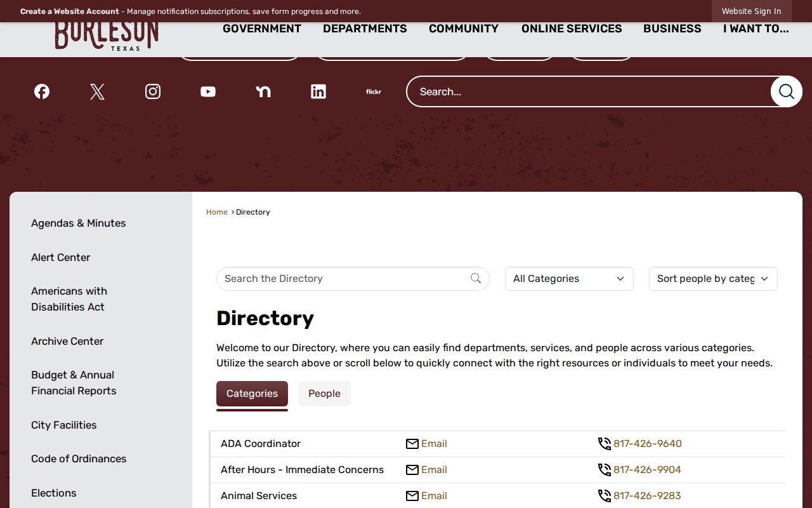The width and height of the screenshot is (812, 508).
Task: Open Alert Center sidebar link
Action: tap(61, 258)
